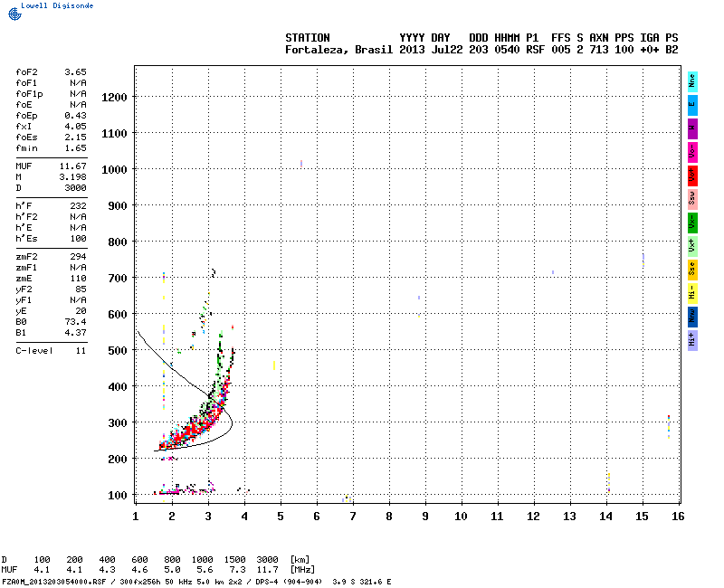Click the C-level value 11

(x=81, y=351)
